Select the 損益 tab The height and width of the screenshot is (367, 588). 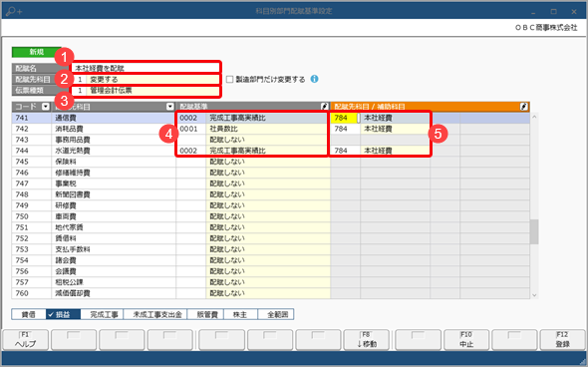point(63,314)
